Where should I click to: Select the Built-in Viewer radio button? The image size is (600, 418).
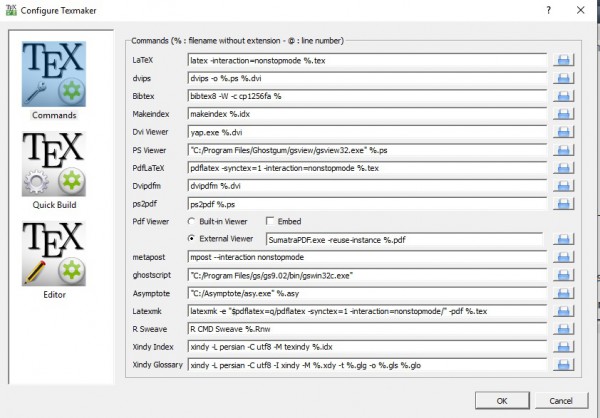pyautogui.click(x=192, y=220)
